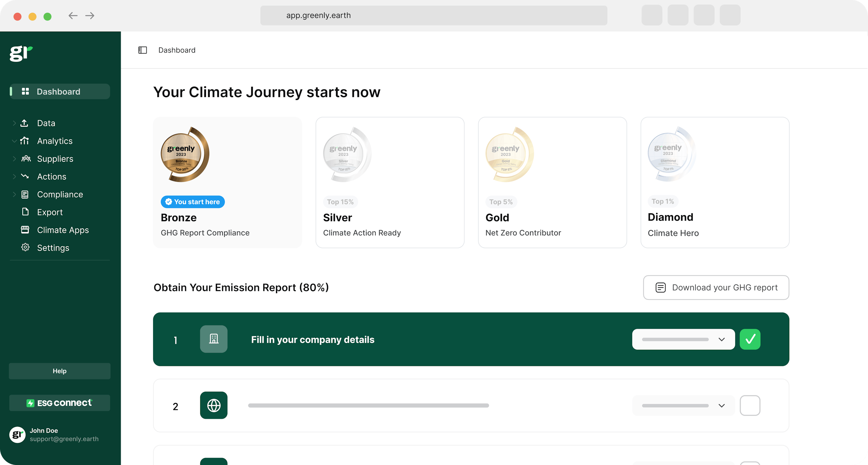Expand the Actions menu item in sidebar
The image size is (868, 465).
point(14,176)
